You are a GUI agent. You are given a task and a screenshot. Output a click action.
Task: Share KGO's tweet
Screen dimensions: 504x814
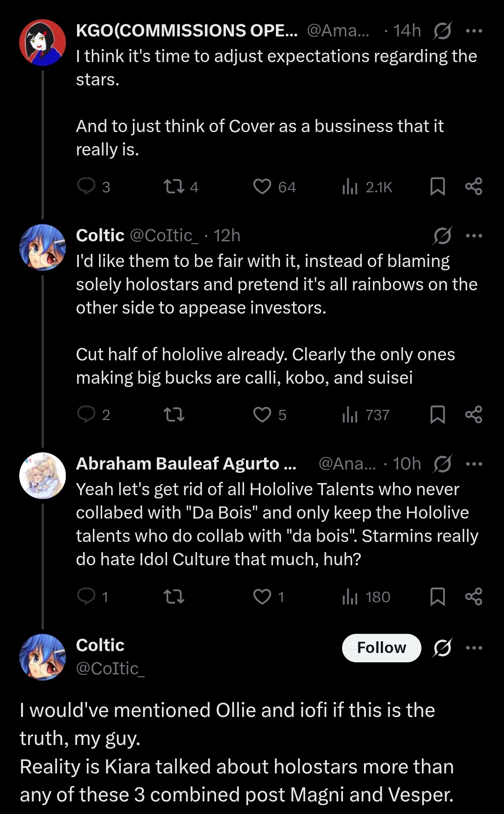click(x=474, y=187)
